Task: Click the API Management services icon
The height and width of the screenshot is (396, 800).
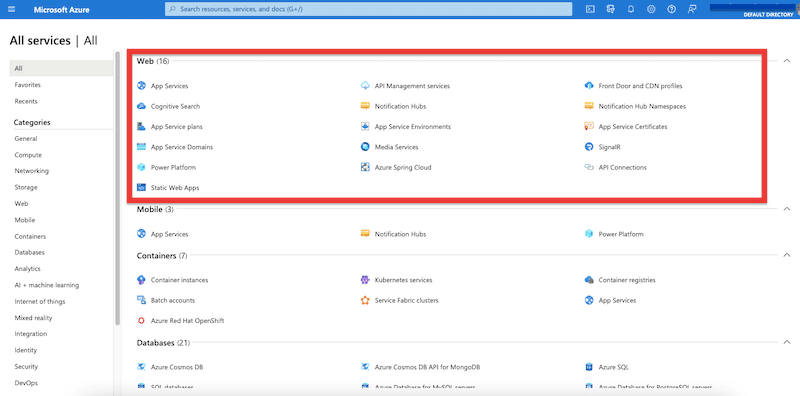Action: click(x=365, y=86)
